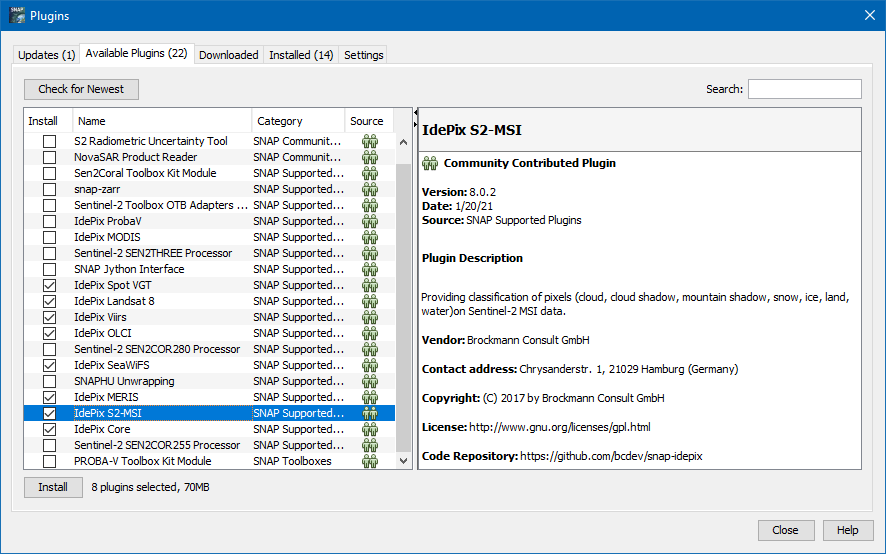Open Help for the Plugins dialog
This screenshot has height=554, width=886.
[848, 530]
